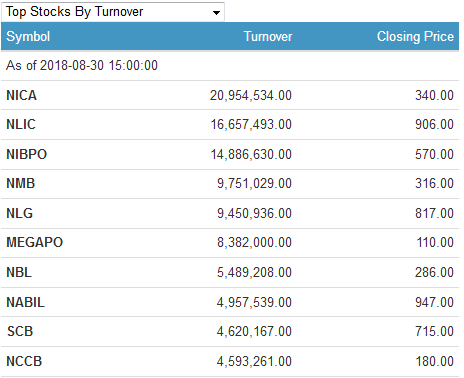Open the Top Stocks By Turnover dropdown
This screenshot has height=378, width=464.
tap(113, 12)
